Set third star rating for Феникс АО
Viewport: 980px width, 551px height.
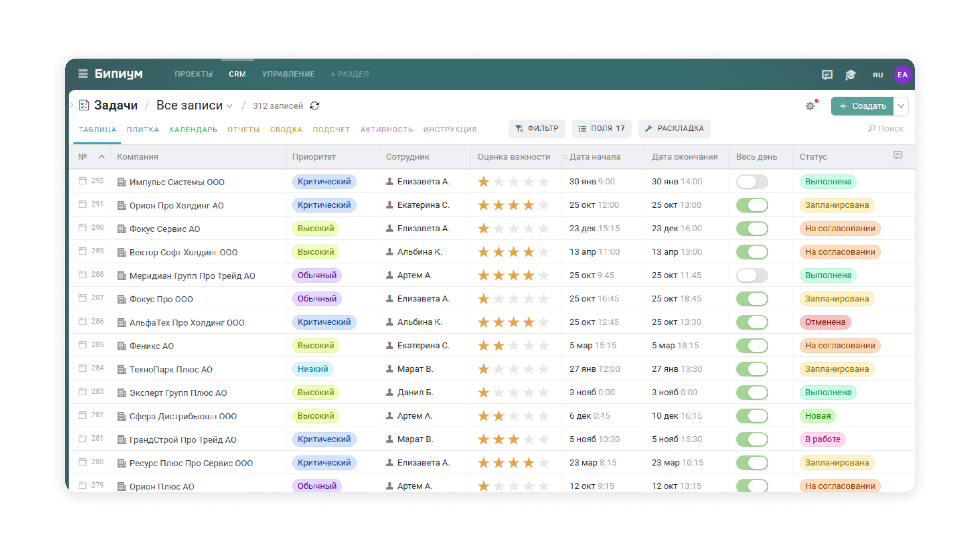(x=513, y=346)
